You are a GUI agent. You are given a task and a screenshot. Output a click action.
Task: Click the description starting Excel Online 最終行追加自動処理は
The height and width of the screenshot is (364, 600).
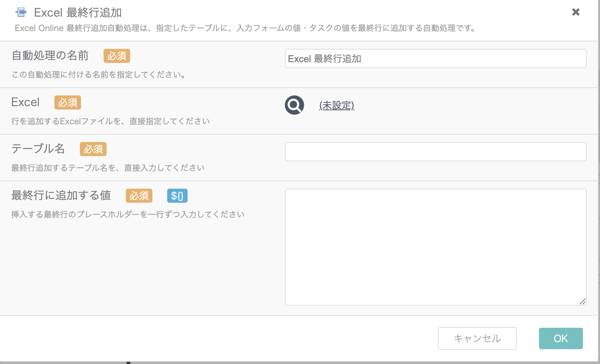coord(246,28)
